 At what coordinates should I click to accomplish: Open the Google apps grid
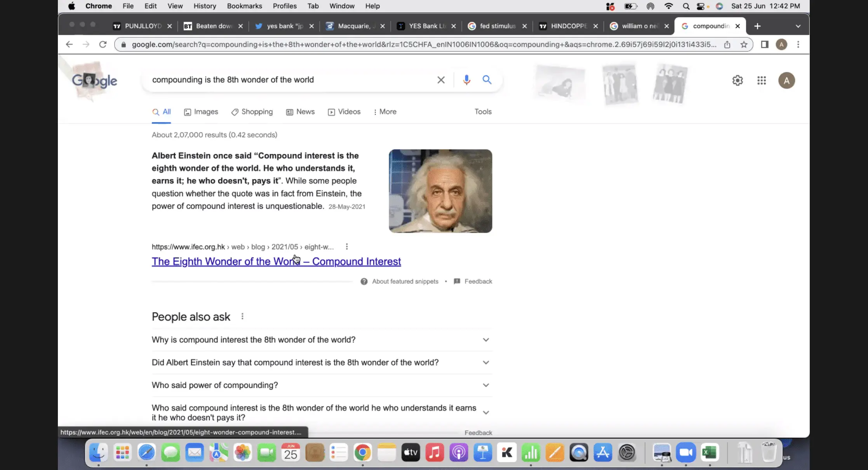[761, 80]
